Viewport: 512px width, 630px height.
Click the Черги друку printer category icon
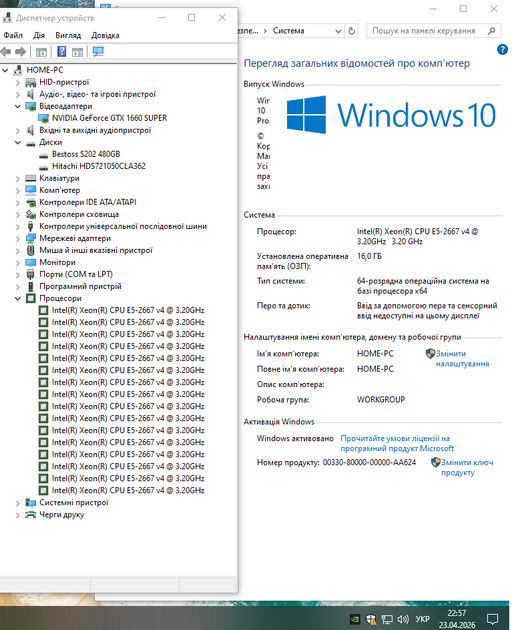tap(31, 515)
